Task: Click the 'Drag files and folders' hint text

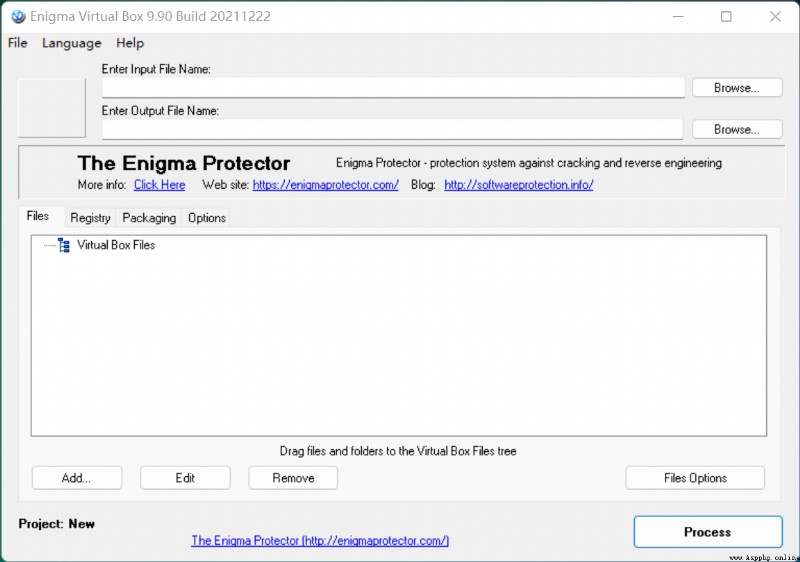Action: point(398,451)
